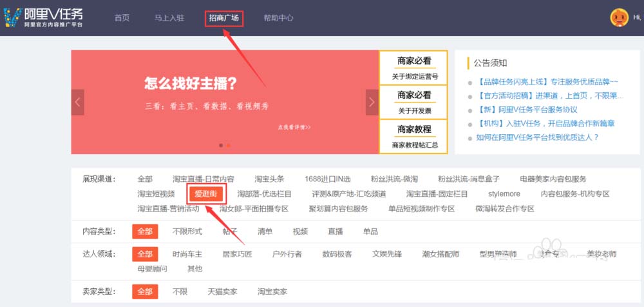The width and height of the screenshot is (644, 307).
Task: Choose 视频 content type
Action: click(300, 232)
